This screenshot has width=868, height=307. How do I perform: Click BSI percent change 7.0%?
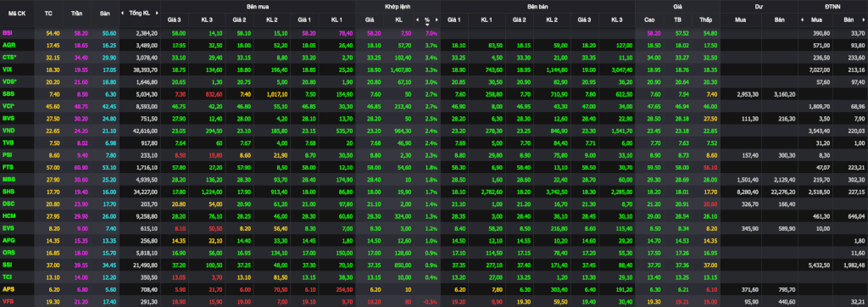point(431,34)
